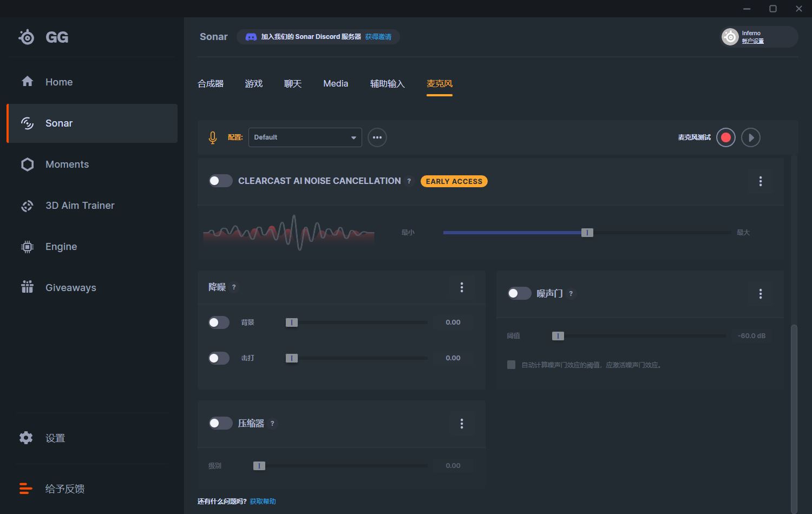Toggle the 压缩器 compressor switch
The height and width of the screenshot is (514, 812).
click(220, 423)
